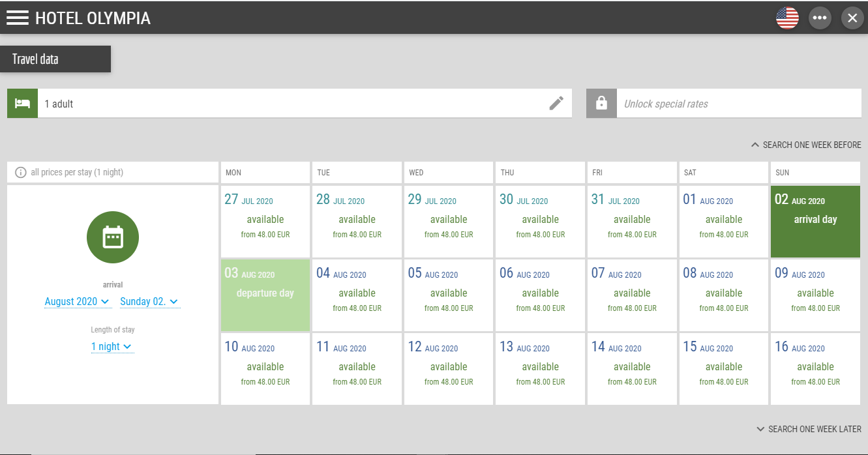Click the TUE weekday column header
Image resolution: width=868 pixels, height=455 pixels.
click(x=357, y=172)
